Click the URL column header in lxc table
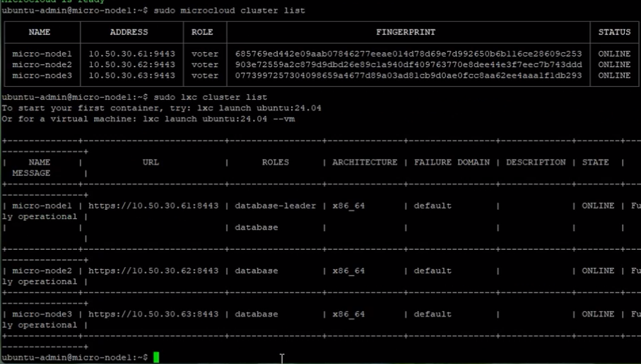This screenshot has width=641, height=364. [151, 162]
